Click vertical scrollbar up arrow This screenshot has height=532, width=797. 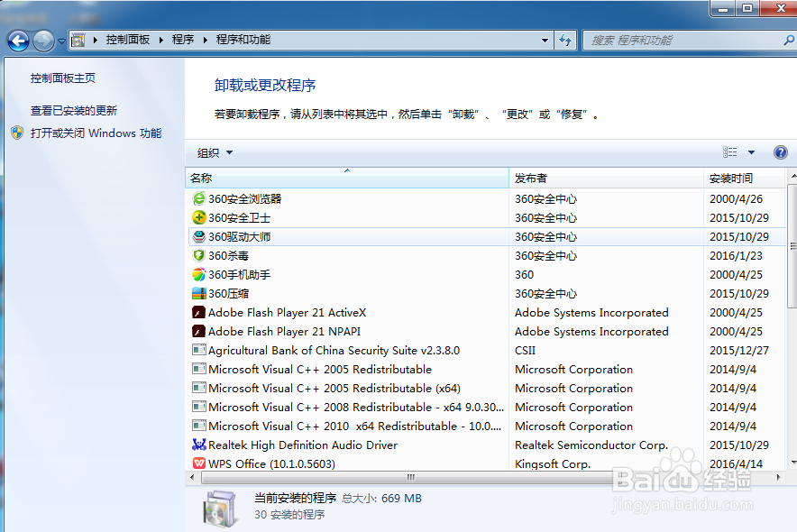coord(792,175)
